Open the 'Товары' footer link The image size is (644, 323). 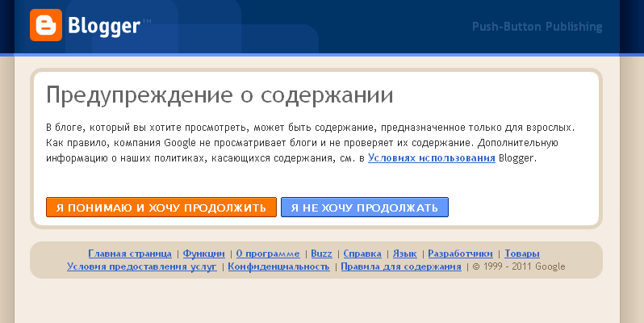(x=522, y=254)
